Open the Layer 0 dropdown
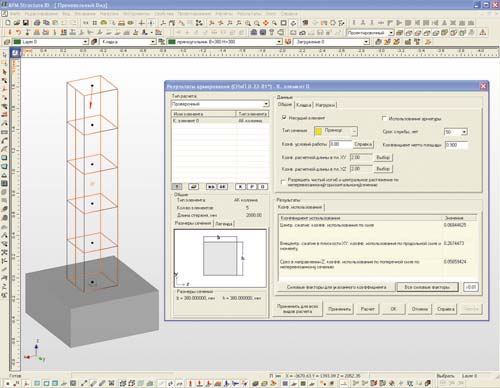The width and height of the screenshot is (500, 388). (85, 42)
